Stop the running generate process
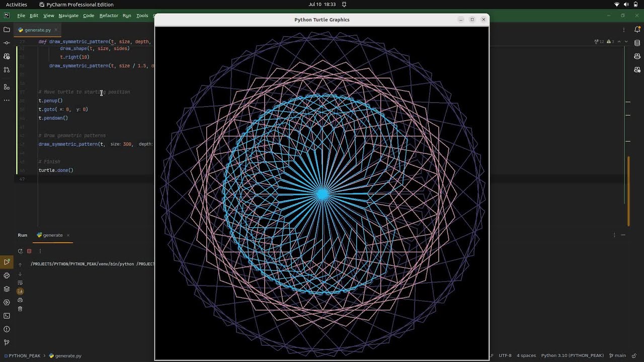The image size is (644, 362). tap(29, 251)
